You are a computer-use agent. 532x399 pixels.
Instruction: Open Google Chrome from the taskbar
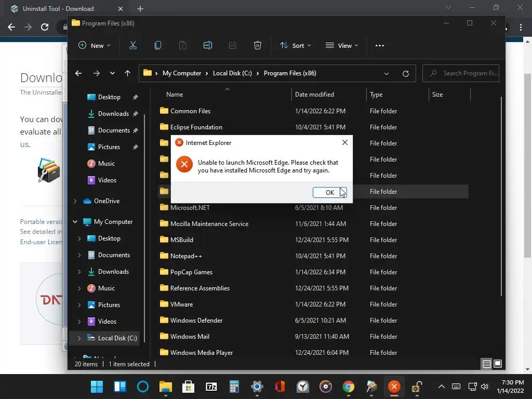point(349,387)
